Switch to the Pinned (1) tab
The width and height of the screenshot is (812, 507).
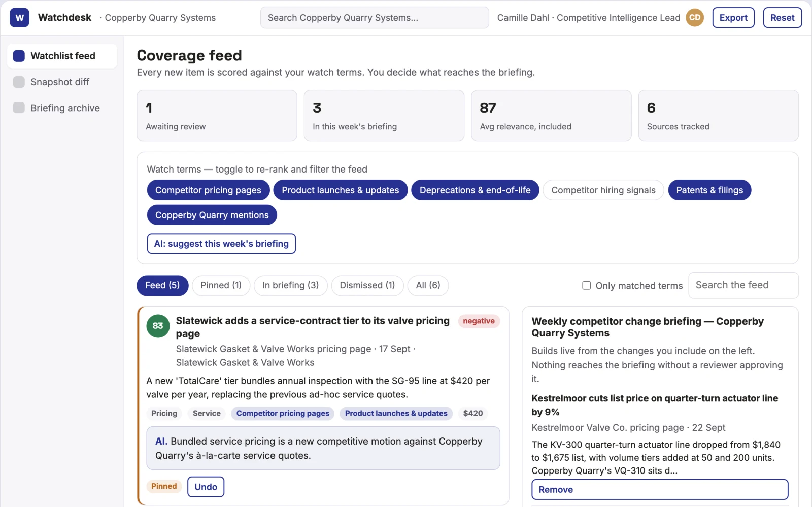(221, 285)
